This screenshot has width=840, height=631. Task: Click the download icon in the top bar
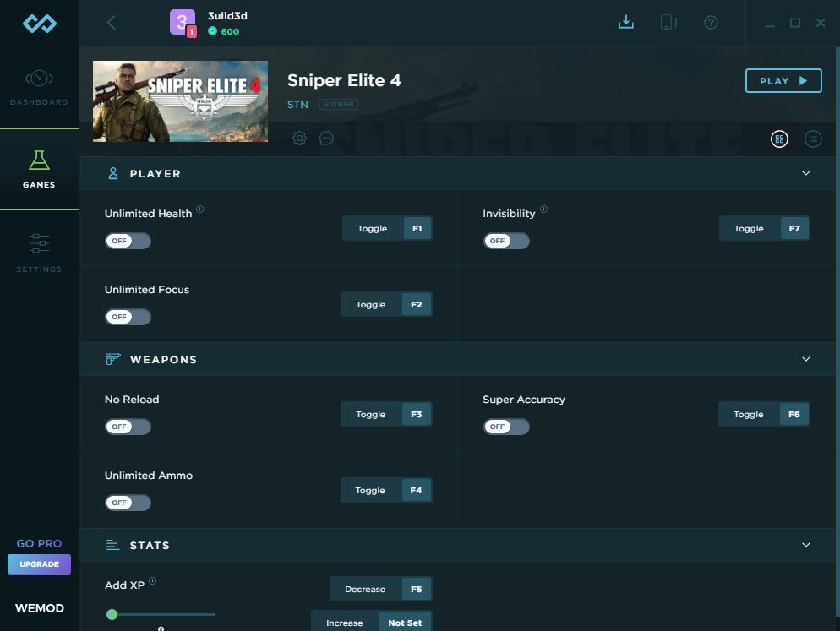625,23
